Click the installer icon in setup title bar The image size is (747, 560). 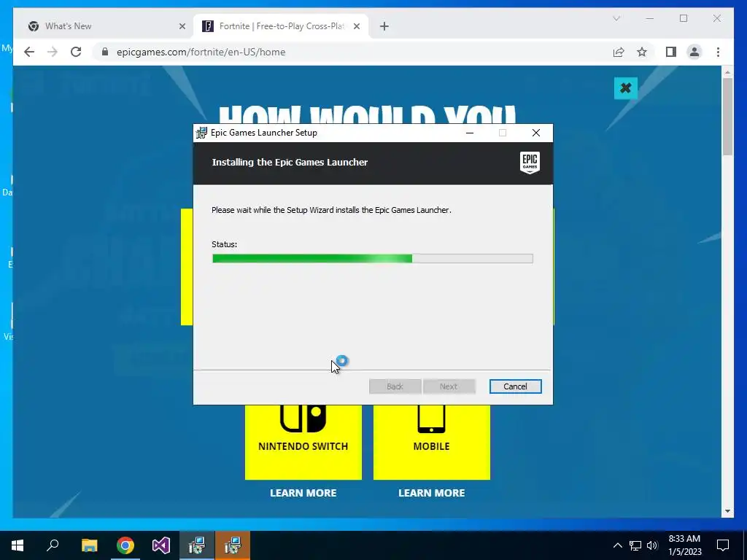click(x=201, y=133)
